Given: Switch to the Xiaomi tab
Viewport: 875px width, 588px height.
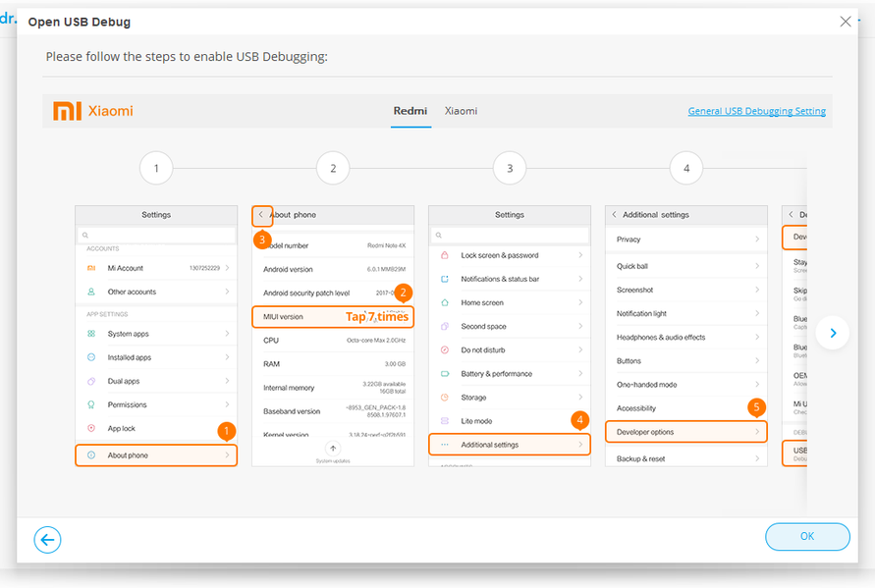Looking at the screenshot, I should pyautogui.click(x=461, y=111).
